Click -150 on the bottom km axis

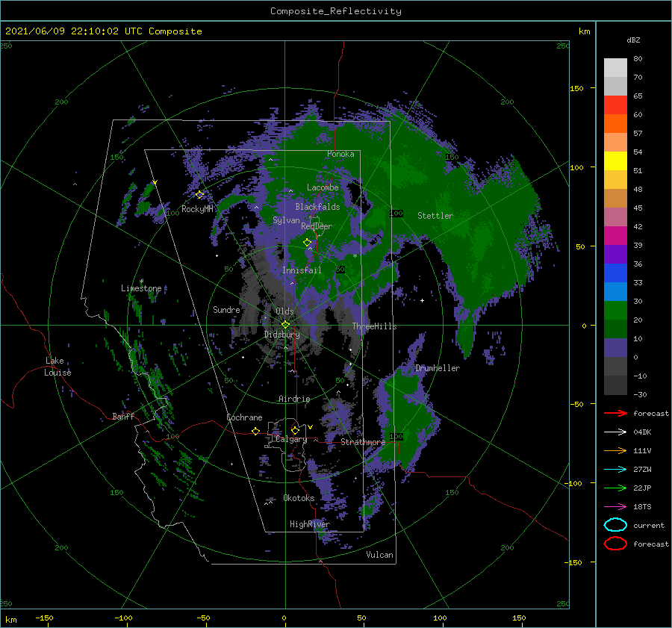44,618
